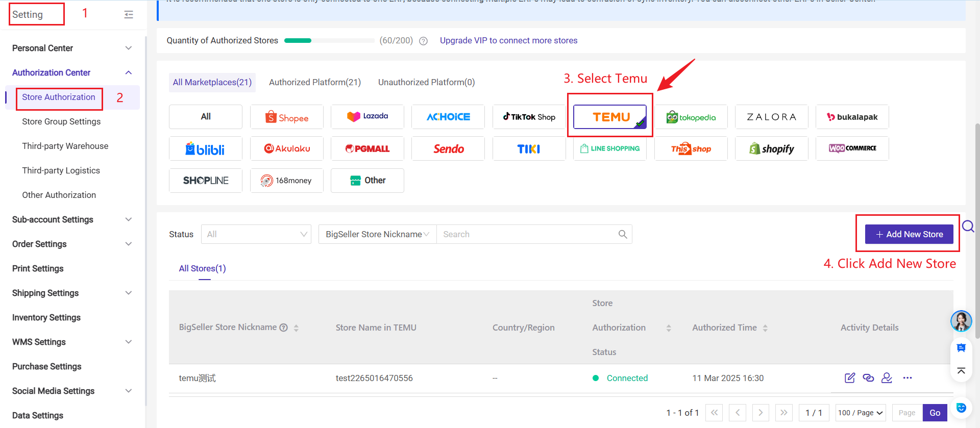Open the Status filter dropdown
Viewport: 980px width, 428px height.
coord(256,234)
